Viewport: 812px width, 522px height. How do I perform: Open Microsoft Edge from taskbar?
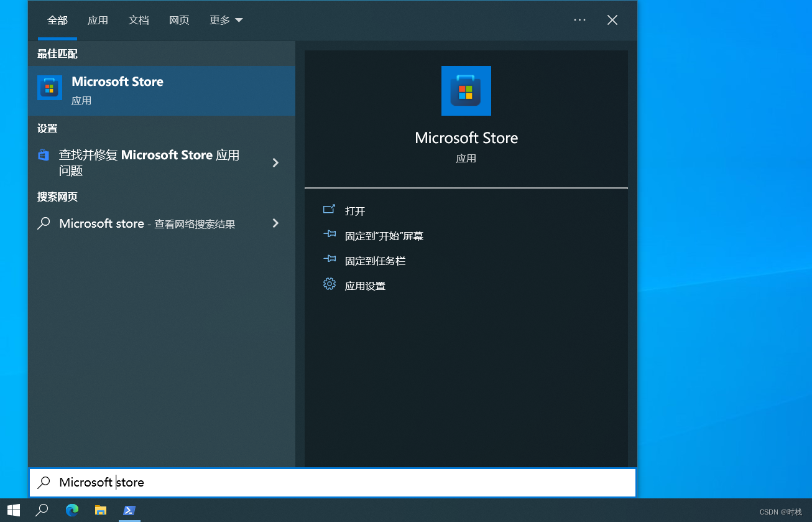tap(72, 510)
